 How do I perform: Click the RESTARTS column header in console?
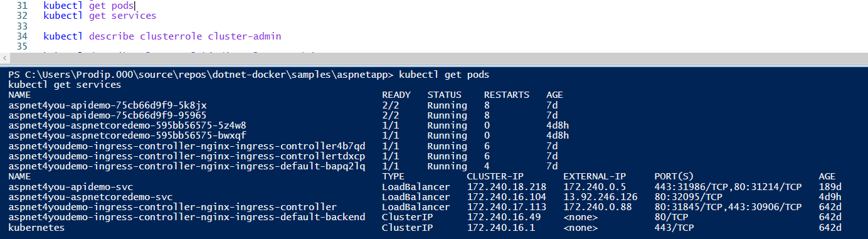pyautogui.click(x=506, y=95)
